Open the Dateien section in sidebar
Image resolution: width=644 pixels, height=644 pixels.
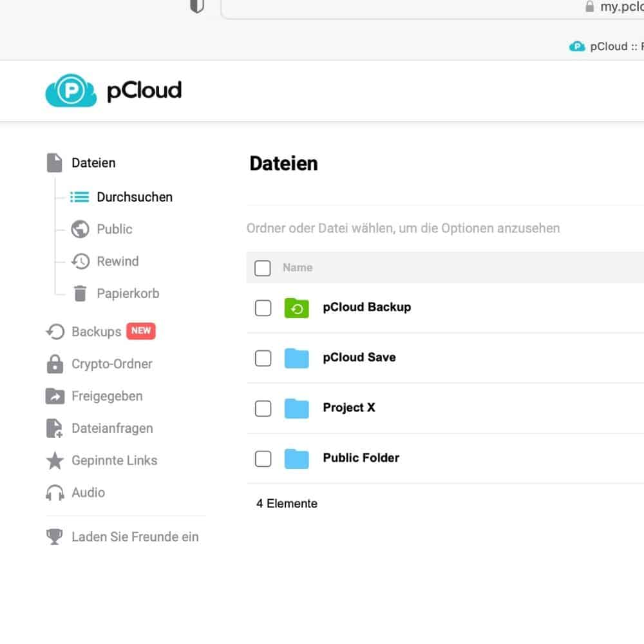93,163
